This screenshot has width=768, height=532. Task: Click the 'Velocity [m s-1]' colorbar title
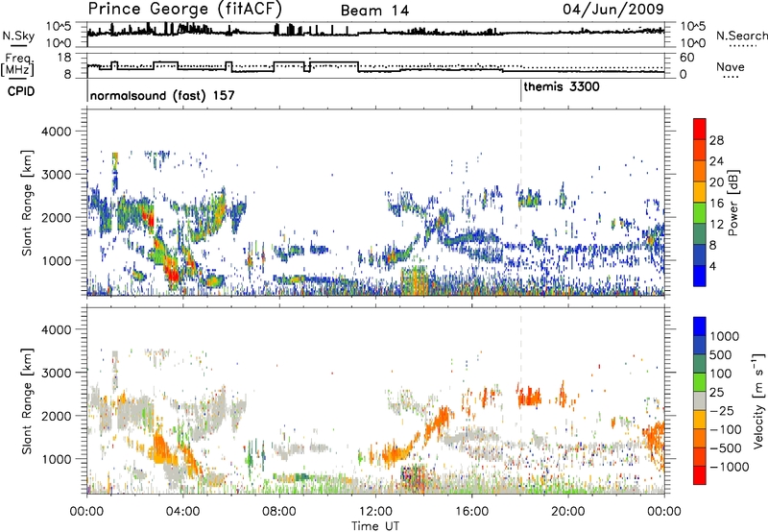coord(758,400)
